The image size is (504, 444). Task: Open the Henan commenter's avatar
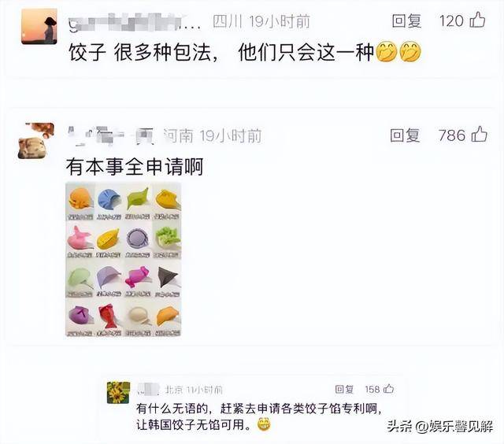click(36, 141)
